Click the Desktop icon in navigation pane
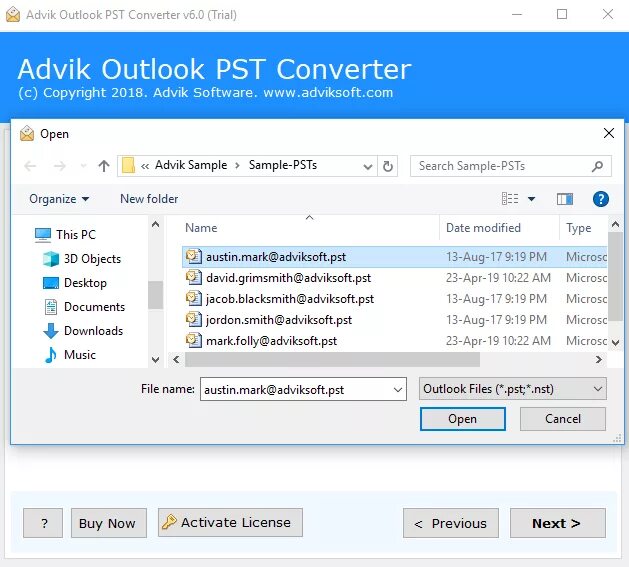This screenshot has height=567, width=629. pyautogui.click(x=51, y=283)
